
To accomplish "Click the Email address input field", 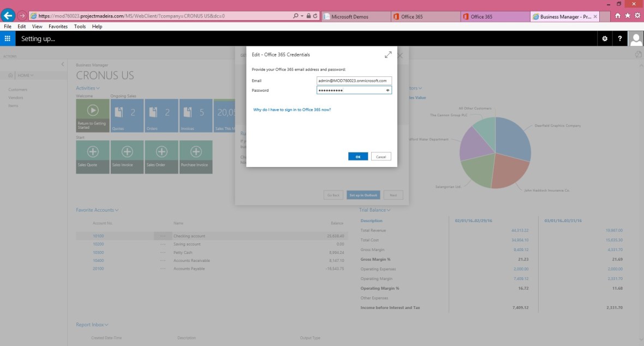I will coord(354,81).
